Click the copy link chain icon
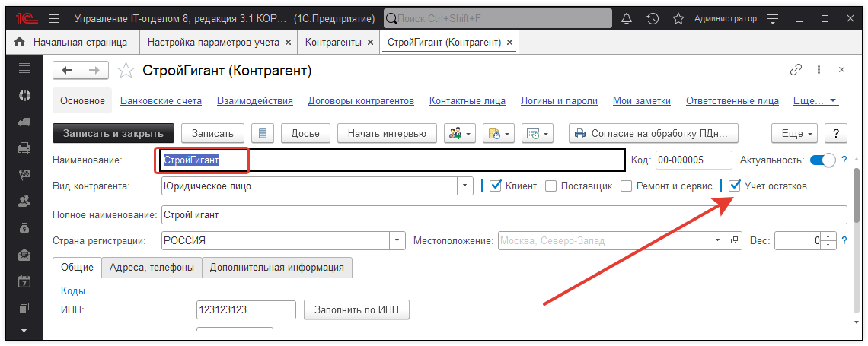The height and width of the screenshot is (346, 868). click(x=796, y=70)
